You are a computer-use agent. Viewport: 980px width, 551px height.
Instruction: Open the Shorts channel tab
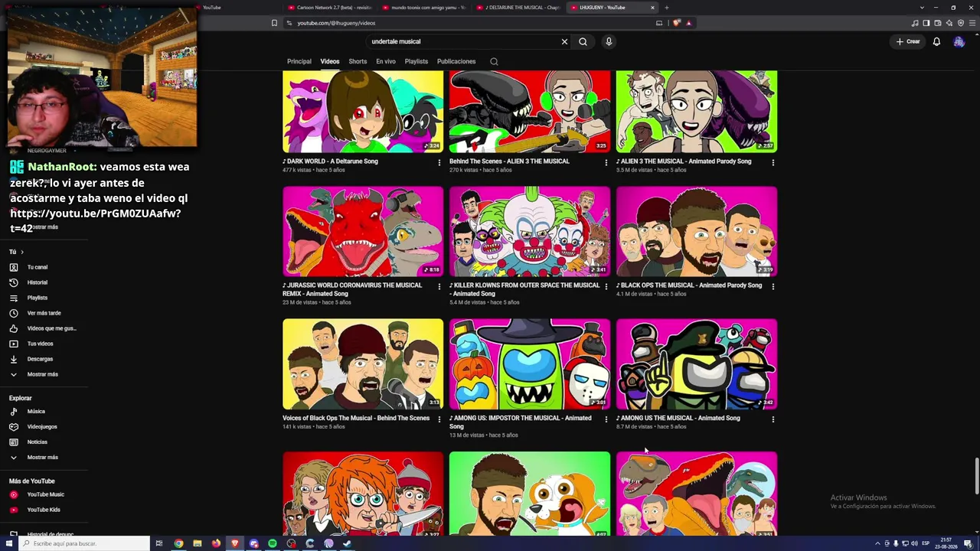click(x=358, y=61)
